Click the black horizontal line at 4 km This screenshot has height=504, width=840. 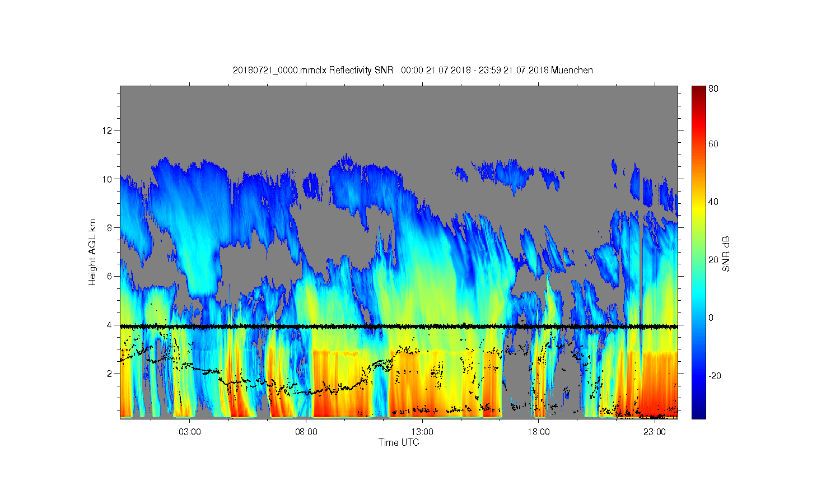pos(399,326)
